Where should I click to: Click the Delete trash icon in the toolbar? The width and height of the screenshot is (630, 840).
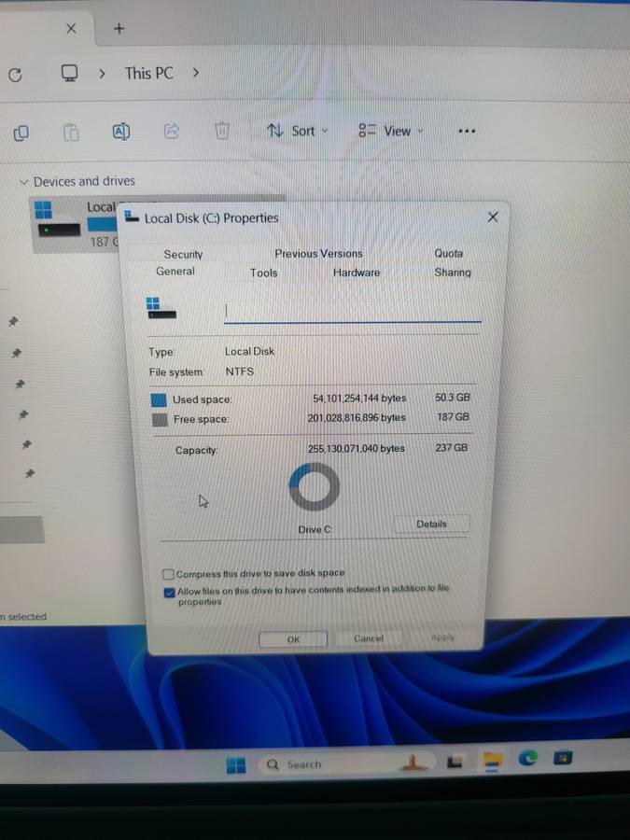point(222,130)
